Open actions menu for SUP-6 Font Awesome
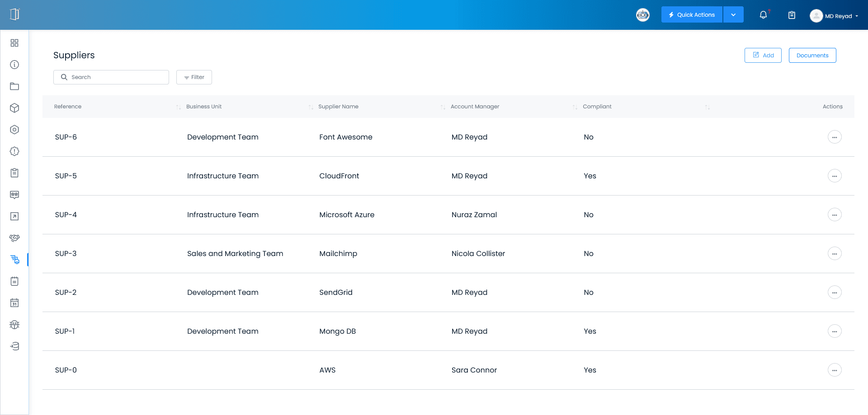868x415 pixels. click(x=834, y=137)
